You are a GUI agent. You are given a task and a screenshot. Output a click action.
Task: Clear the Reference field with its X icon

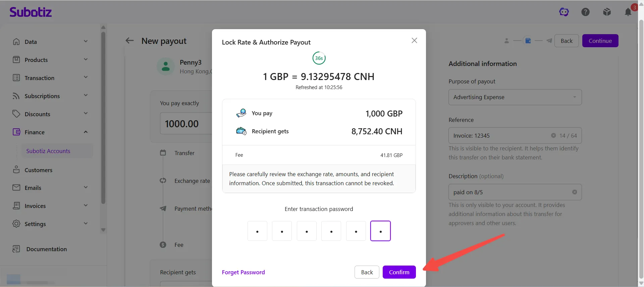tap(553, 136)
